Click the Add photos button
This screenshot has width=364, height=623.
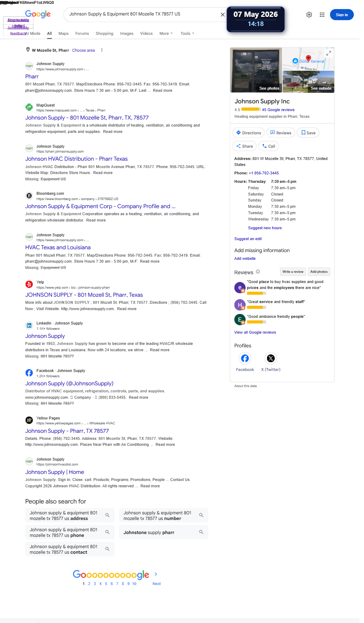tap(319, 272)
